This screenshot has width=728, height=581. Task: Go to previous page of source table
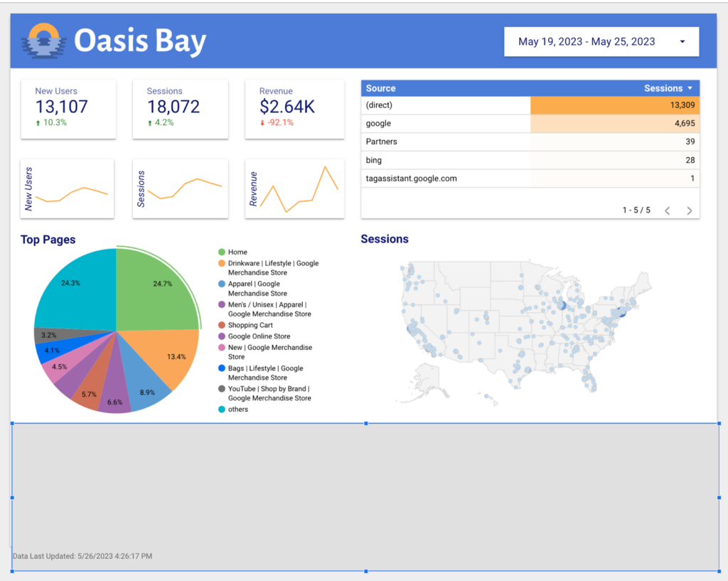coord(667,210)
